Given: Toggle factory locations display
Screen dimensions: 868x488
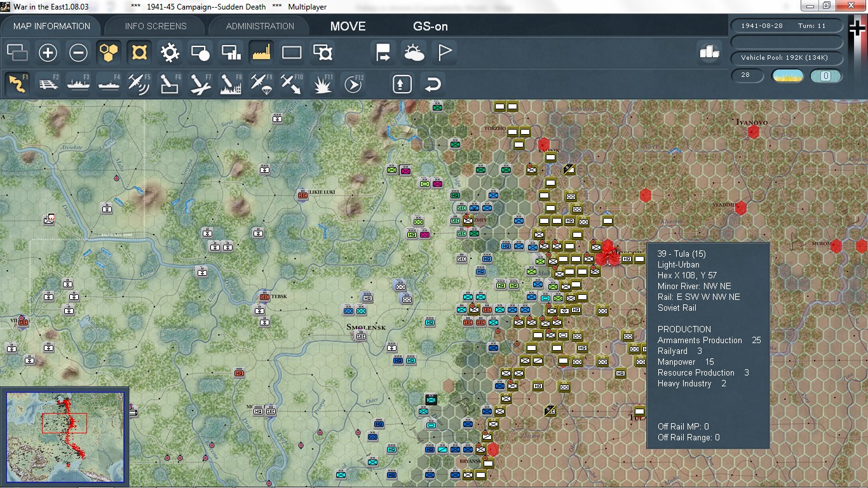Looking at the screenshot, I should (261, 53).
